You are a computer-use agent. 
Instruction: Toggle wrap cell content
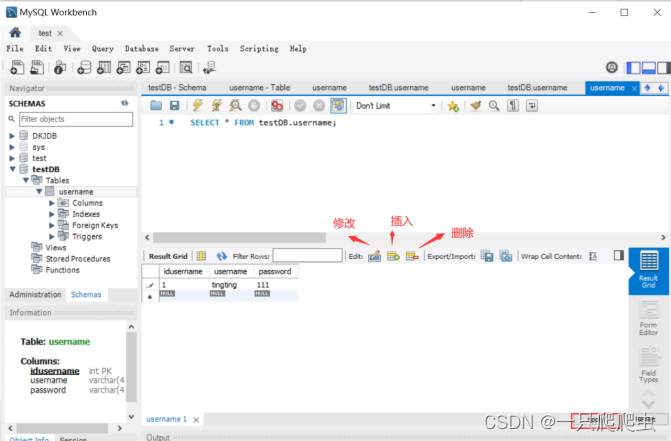tap(593, 256)
